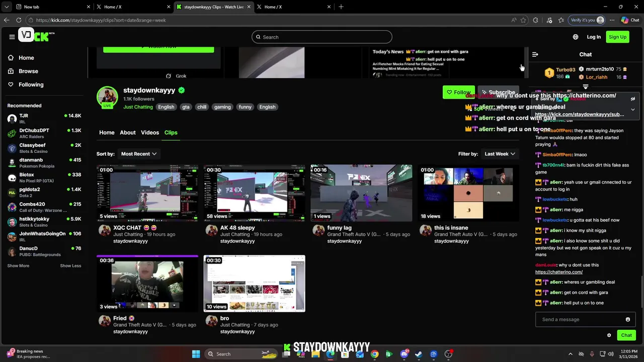Screen dimensions: 644x362
Task: Open Copilot Chat in browser
Action: pyautogui.click(x=631, y=20)
